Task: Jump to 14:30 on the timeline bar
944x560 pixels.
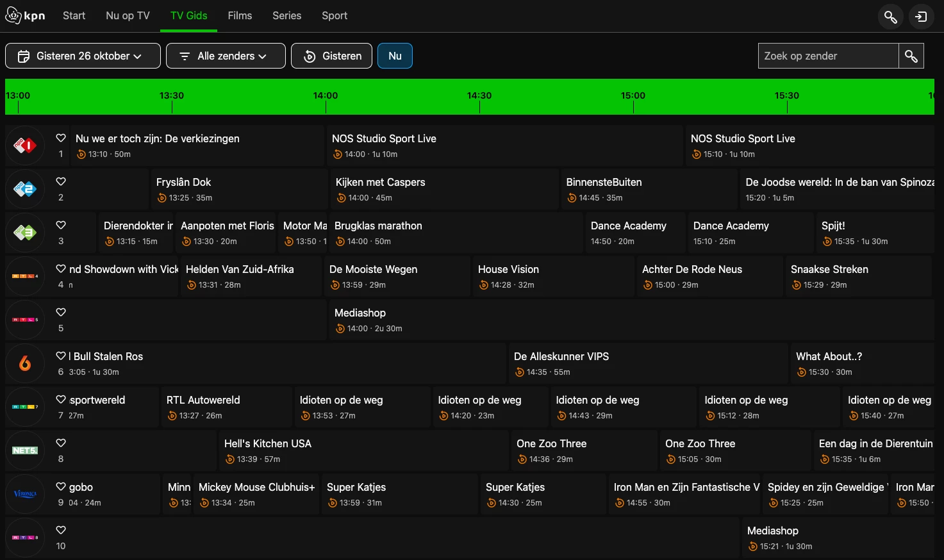Action: (479, 97)
